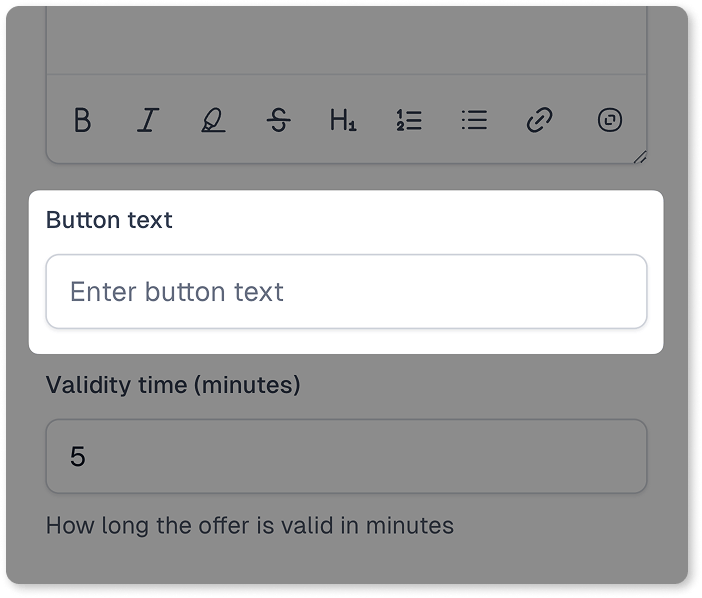Insert a numbered ordered list
Image resolution: width=702 pixels, height=598 pixels.
tap(409, 120)
